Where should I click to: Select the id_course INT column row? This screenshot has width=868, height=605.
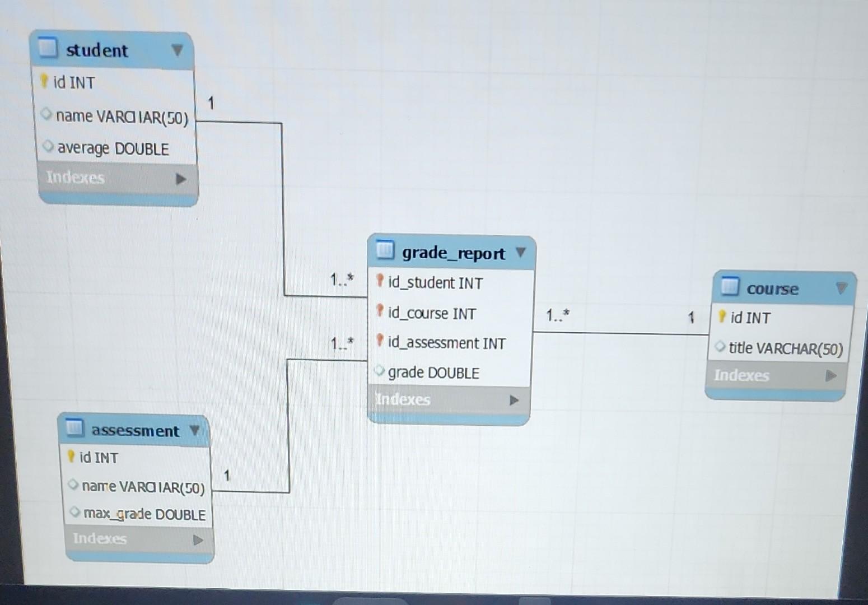(431, 313)
